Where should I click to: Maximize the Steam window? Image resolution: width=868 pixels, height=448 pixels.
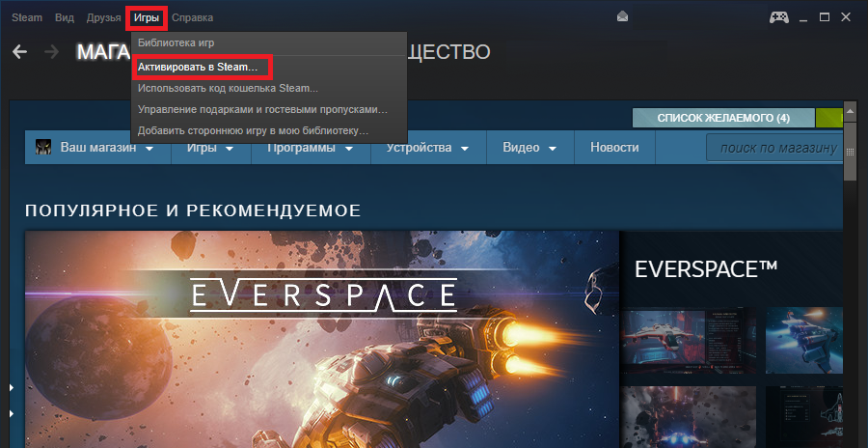coord(825,16)
